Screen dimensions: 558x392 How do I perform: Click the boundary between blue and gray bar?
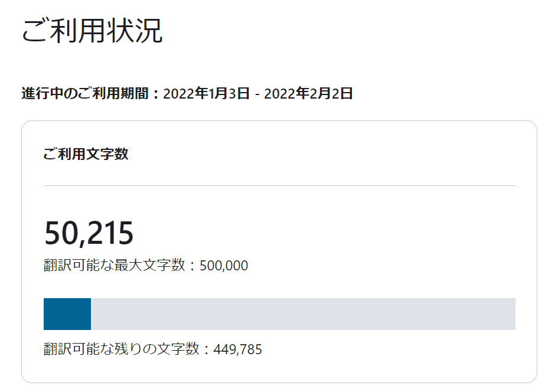click(x=91, y=314)
